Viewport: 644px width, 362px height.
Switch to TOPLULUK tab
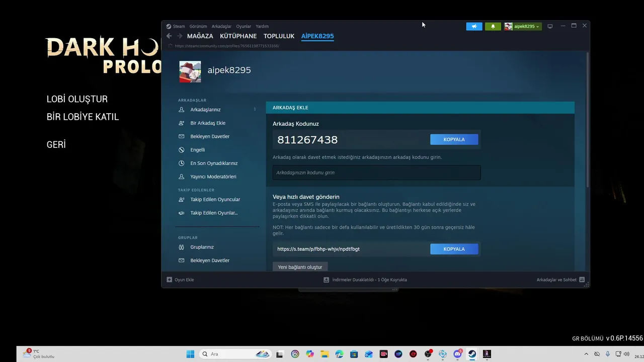[279, 36]
